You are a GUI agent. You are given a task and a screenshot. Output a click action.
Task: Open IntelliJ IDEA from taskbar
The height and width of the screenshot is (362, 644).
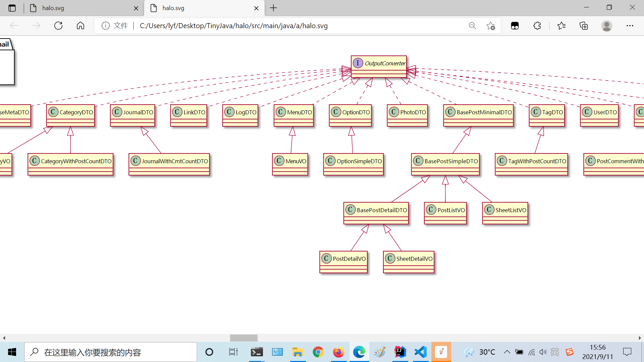click(400, 352)
